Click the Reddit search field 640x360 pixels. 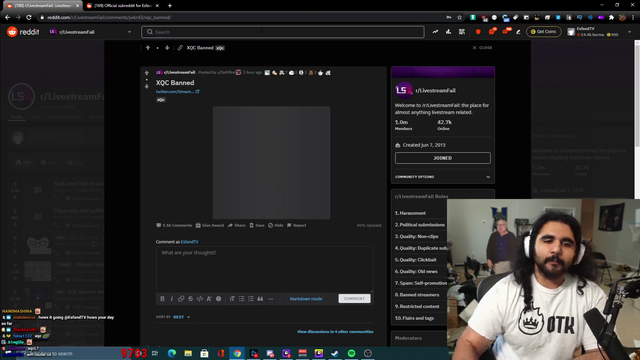(x=282, y=32)
